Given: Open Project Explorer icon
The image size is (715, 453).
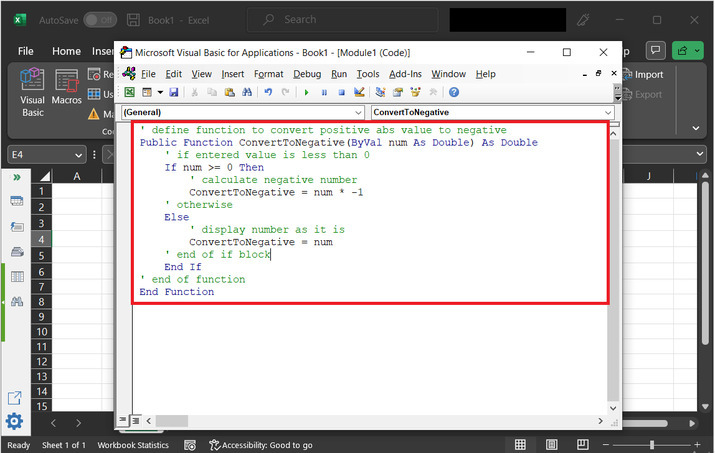Looking at the screenshot, I should coord(380,92).
